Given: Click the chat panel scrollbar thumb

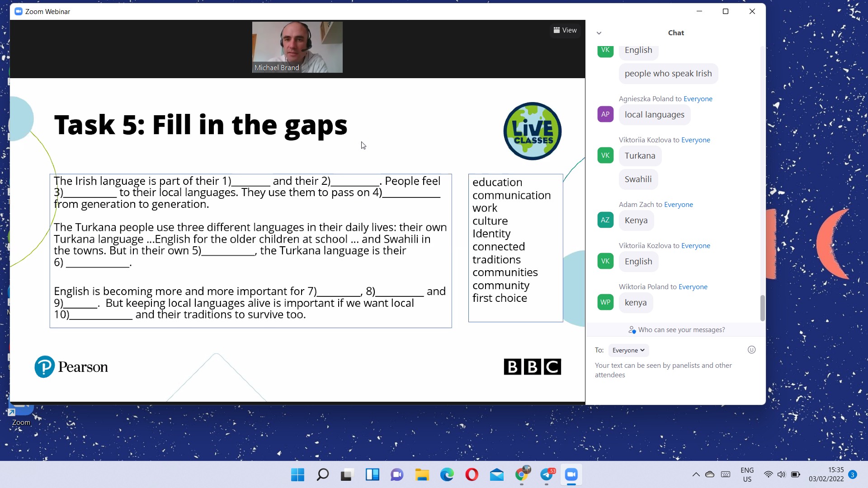Looking at the screenshot, I should pyautogui.click(x=762, y=307).
